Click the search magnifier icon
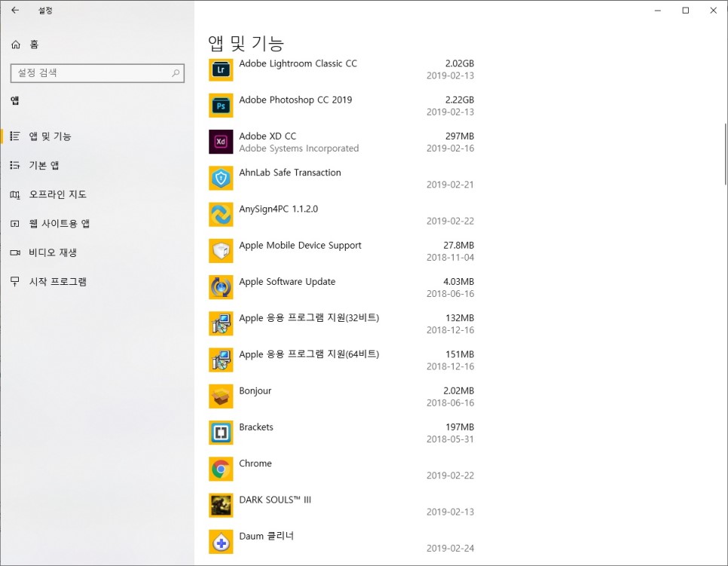The height and width of the screenshot is (566, 728). click(176, 73)
